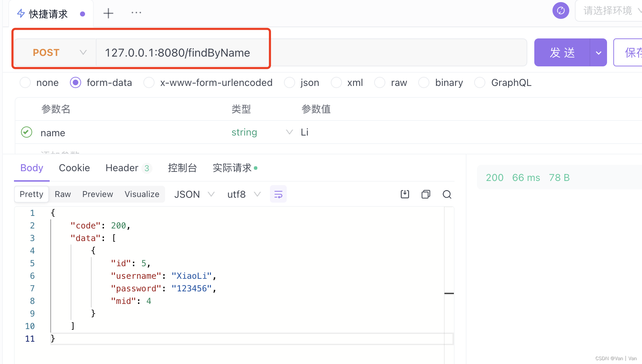Select the x-www-form-urlencoded radio
This screenshot has height=364, width=642.
149,82
